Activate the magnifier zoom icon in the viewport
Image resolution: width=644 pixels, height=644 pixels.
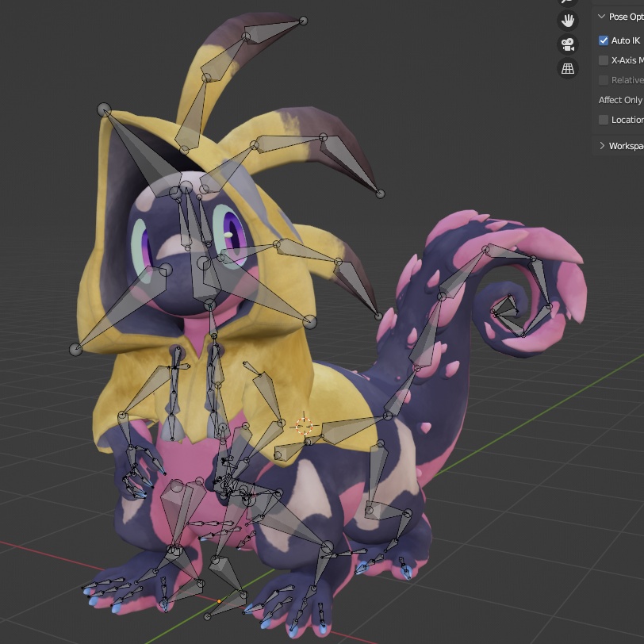coord(568,2)
